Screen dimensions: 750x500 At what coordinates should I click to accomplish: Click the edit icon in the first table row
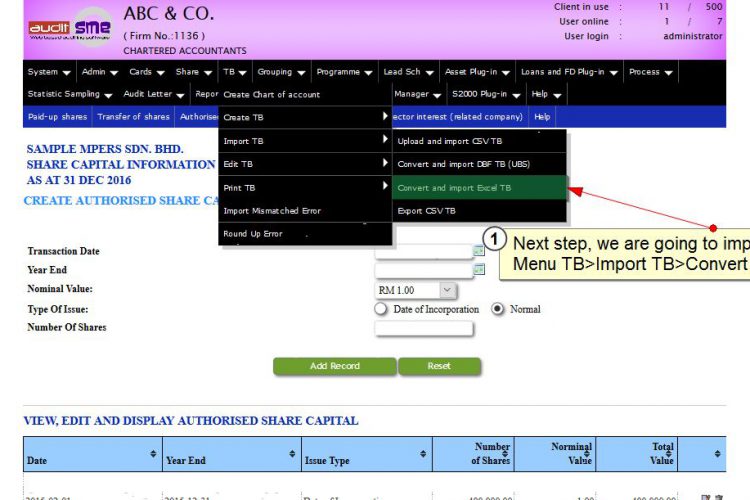point(706,498)
